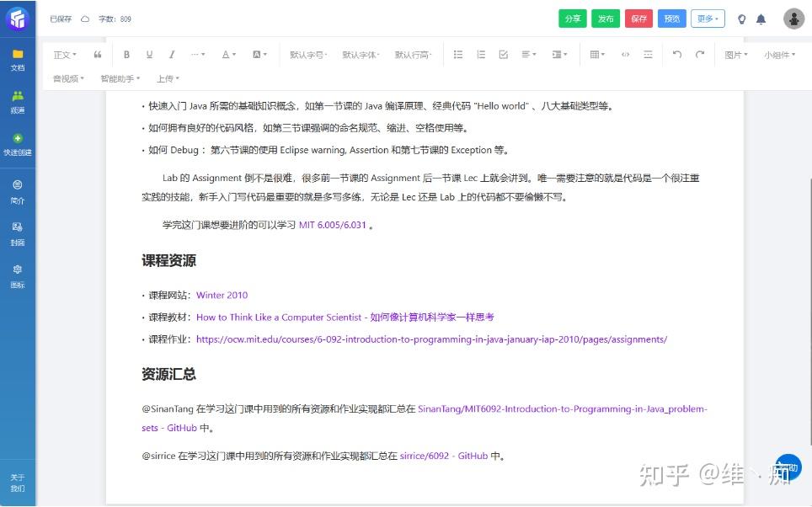Click the green 分享 share button
This screenshot has width=812, height=507.
[572, 19]
